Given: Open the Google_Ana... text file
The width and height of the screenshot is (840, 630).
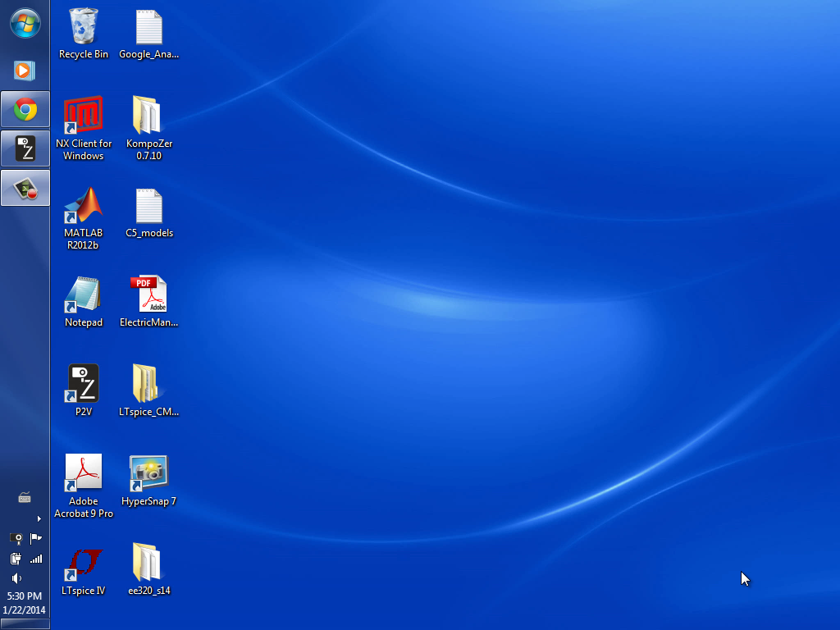Looking at the screenshot, I should point(149,33).
